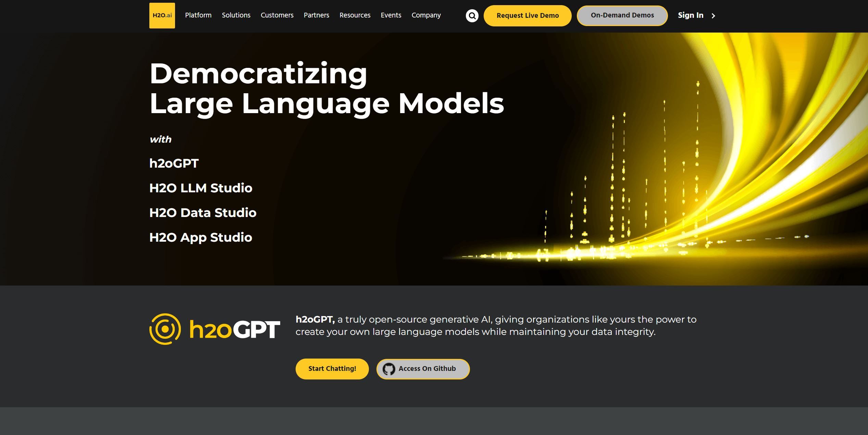Open the Platform menu
This screenshot has width=868, height=435.
[198, 15]
